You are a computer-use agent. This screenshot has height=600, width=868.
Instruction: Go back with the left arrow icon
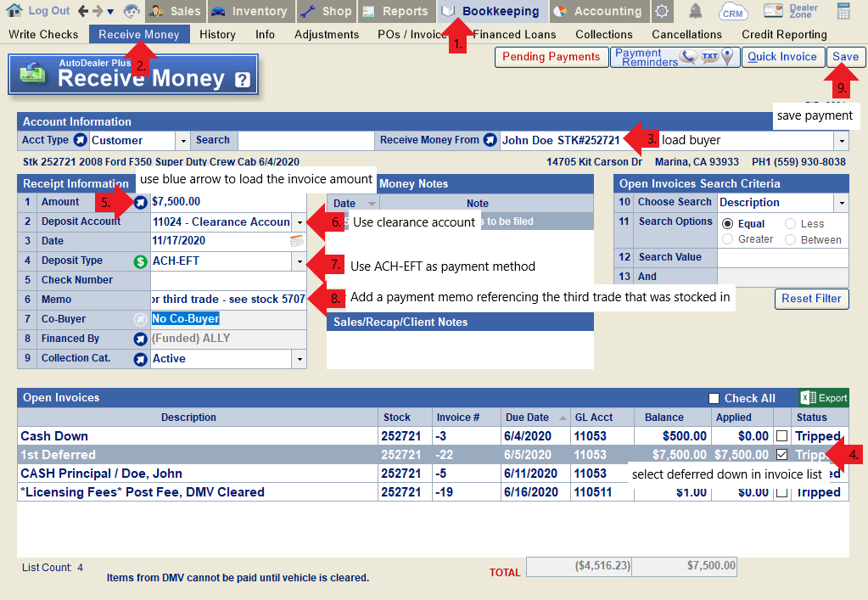83,10
